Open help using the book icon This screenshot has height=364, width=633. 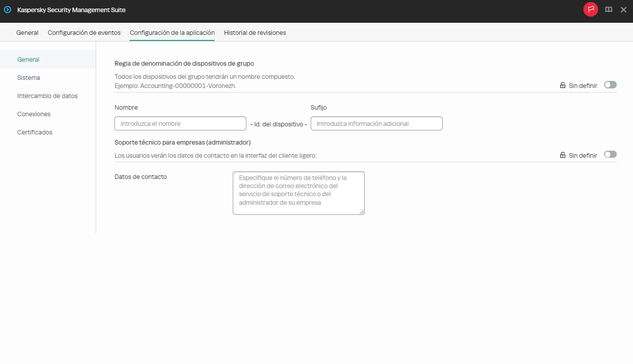[x=608, y=10]
